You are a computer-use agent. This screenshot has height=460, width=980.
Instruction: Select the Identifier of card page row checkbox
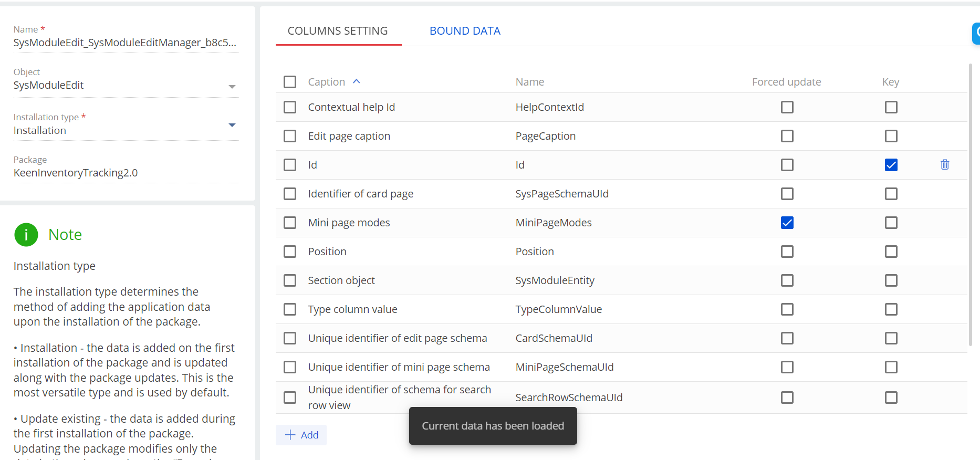click(290, 194)
